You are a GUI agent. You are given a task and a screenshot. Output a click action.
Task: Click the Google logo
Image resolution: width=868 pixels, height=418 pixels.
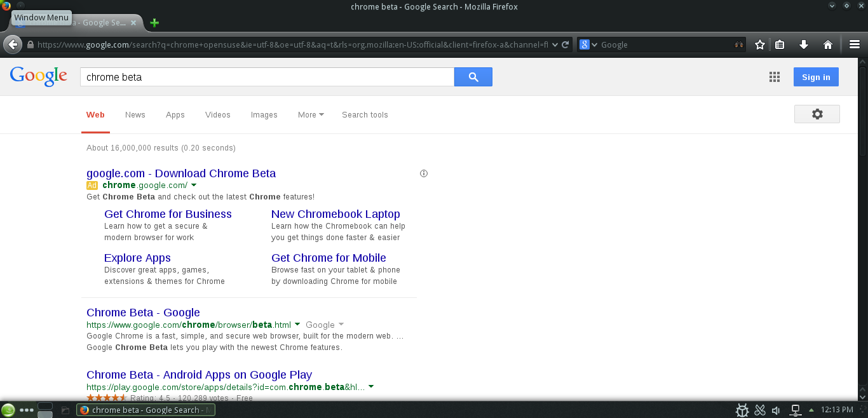pyautogui.click(x=38, y=76)
